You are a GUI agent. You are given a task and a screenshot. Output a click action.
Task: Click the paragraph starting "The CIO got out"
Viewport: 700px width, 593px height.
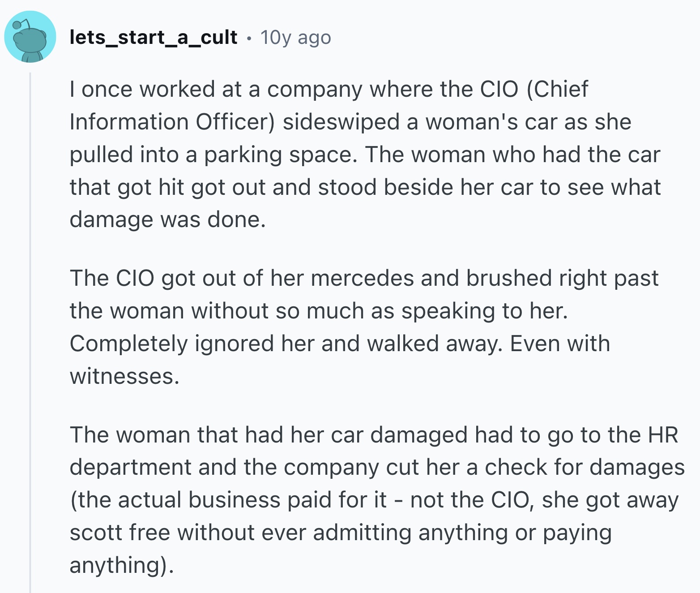tap(364, 327)
